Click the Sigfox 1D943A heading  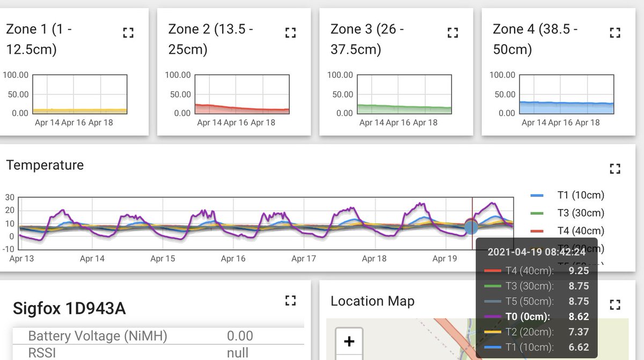click(x=69, y=308)
